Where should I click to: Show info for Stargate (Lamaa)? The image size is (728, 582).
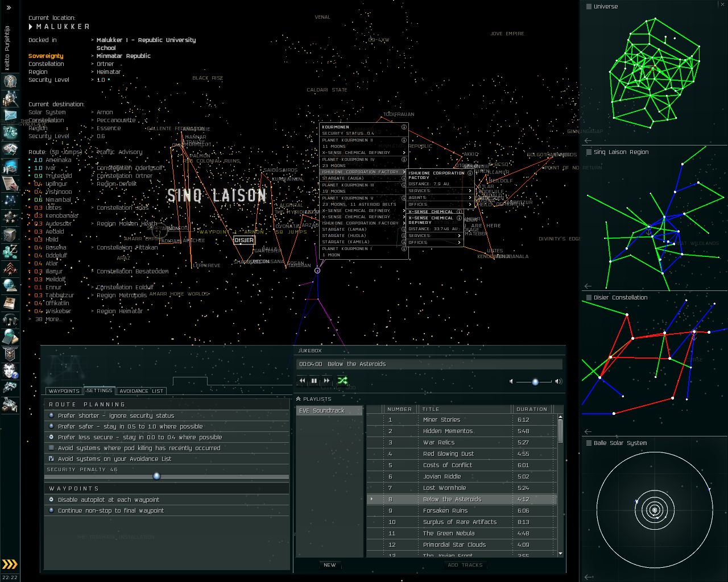pyautogui.click(x=404, y=229)
